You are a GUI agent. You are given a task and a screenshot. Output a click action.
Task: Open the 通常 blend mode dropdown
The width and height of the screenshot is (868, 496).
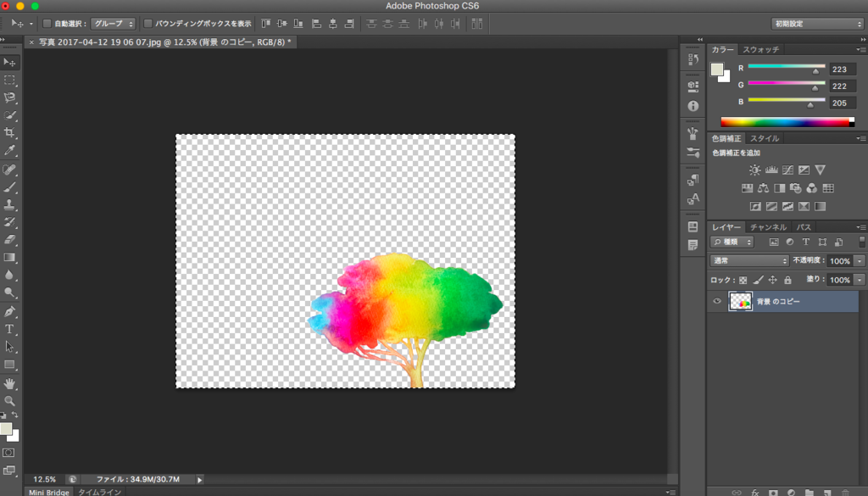tap(749, 261)
